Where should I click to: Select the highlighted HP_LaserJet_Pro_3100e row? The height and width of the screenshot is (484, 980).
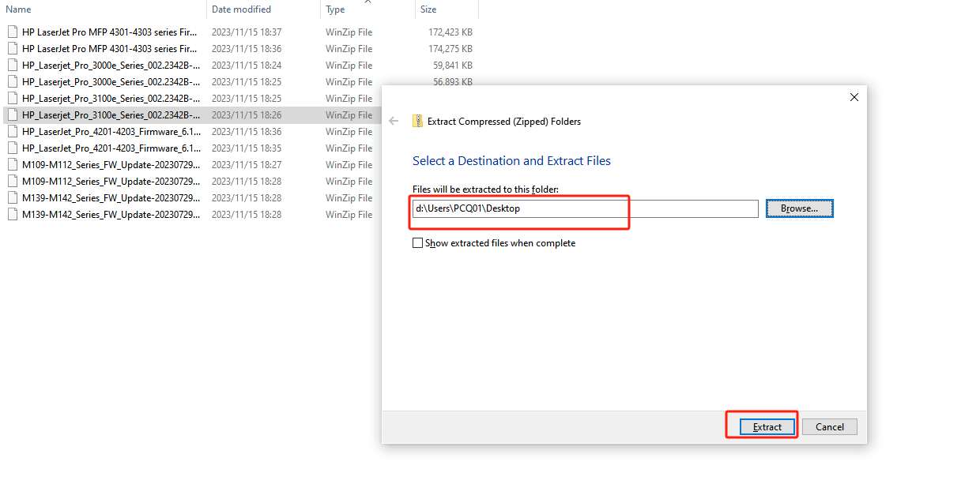[103, 114]
